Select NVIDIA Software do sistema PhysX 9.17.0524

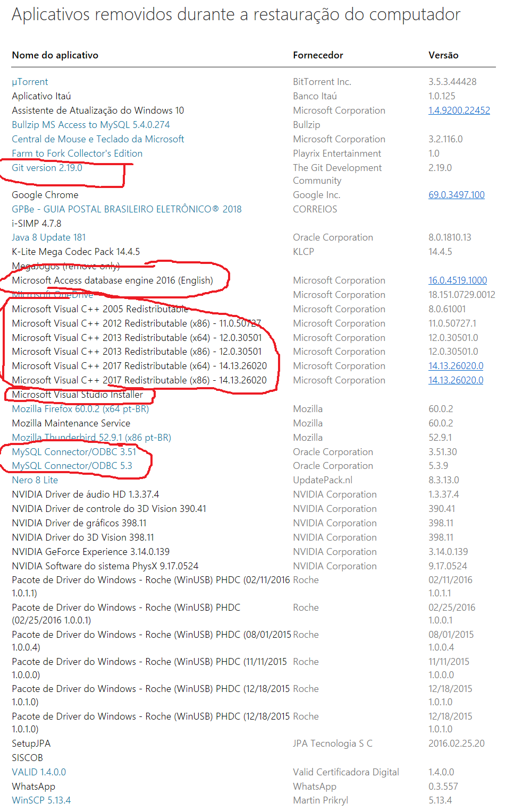(x=105, y=566)
